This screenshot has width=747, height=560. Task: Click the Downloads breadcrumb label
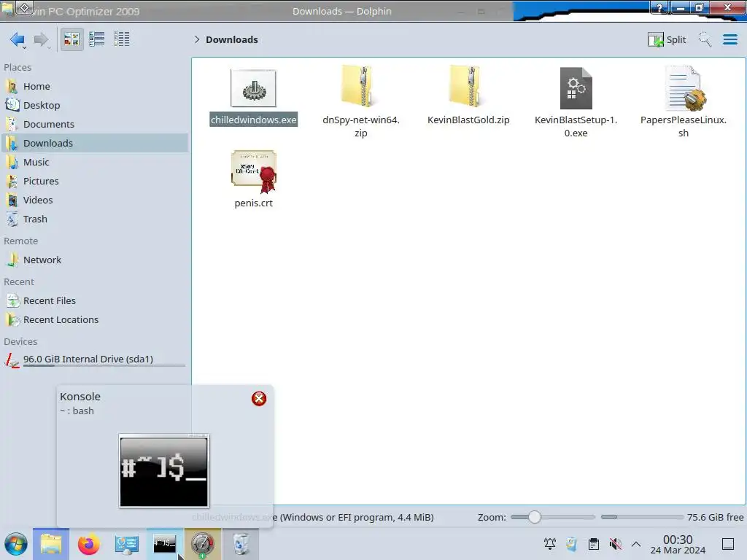232,39
